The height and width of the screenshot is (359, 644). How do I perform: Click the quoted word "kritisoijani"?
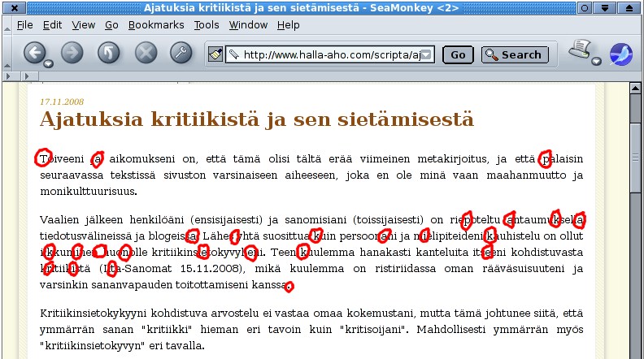(374, 330)
